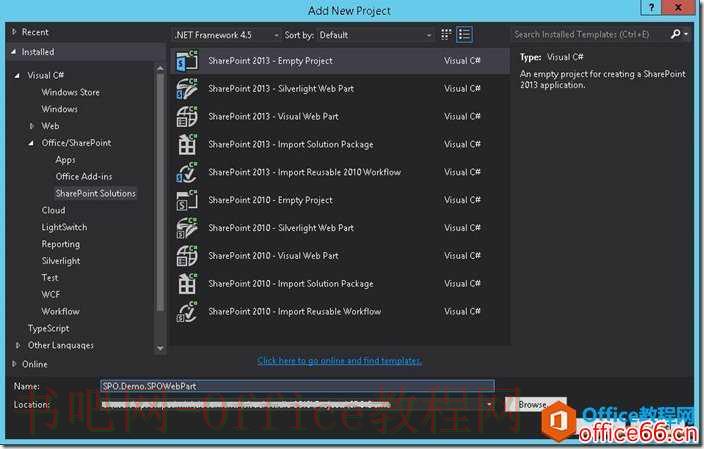Image resolution: width=704 pixels, height=449 pixels.
Task: Select the Test category
Action: (x=50, y=278)
